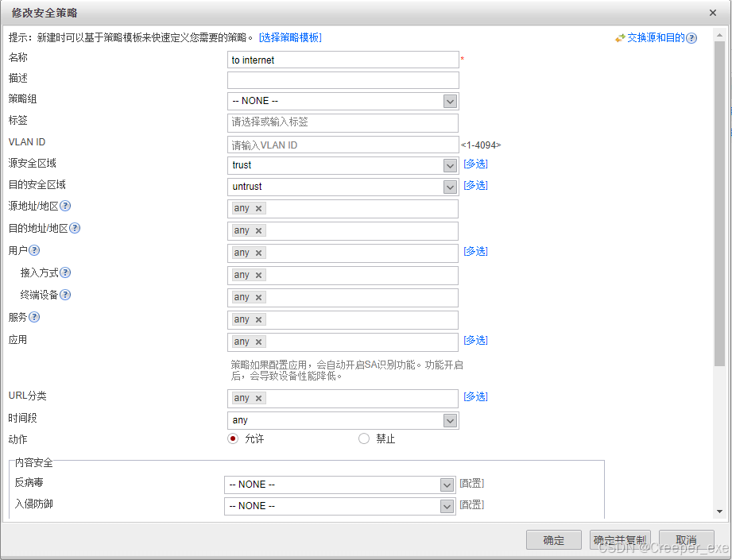Remove the any tag from 应用 field

click(258, 342)
